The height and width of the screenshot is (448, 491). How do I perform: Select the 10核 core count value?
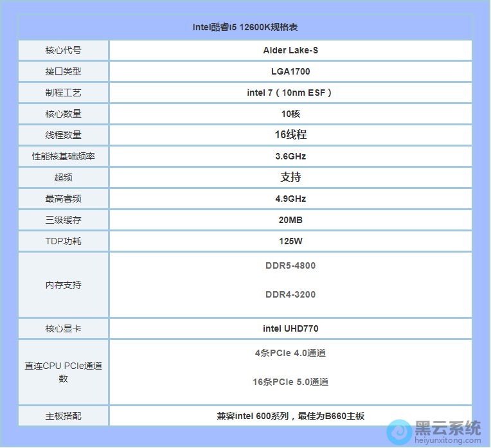coord(290,114)
